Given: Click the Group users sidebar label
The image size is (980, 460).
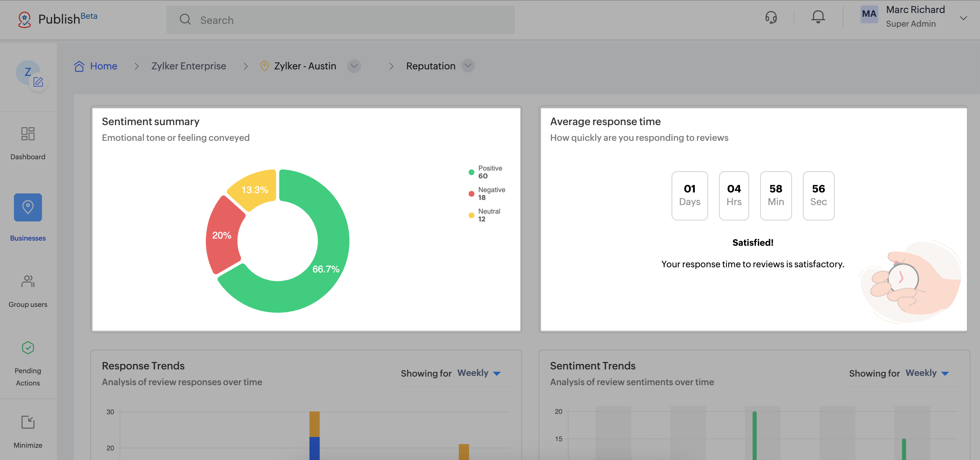Looking at the screenshot, I should click(28, 305).
